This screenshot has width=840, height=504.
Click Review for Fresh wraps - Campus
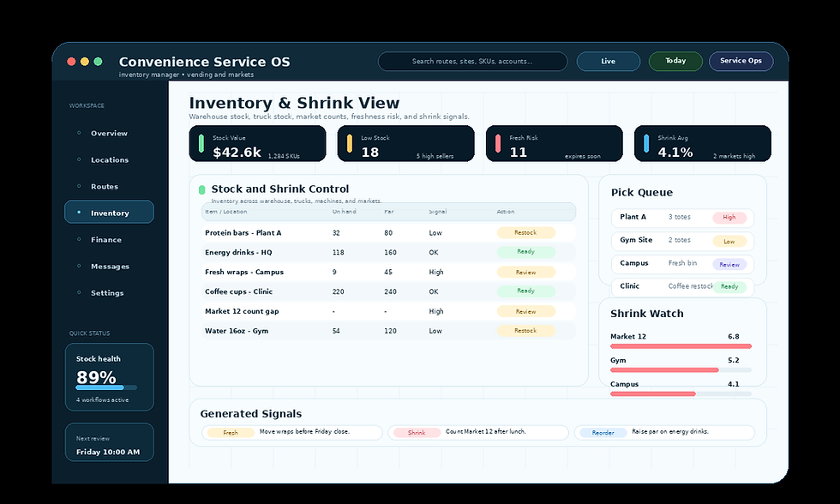pos(526,272)
